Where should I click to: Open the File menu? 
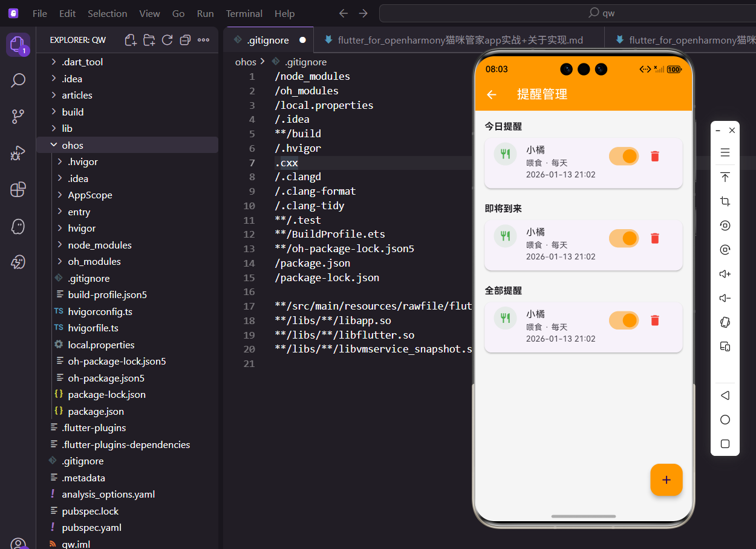click(x=40, y=13)
